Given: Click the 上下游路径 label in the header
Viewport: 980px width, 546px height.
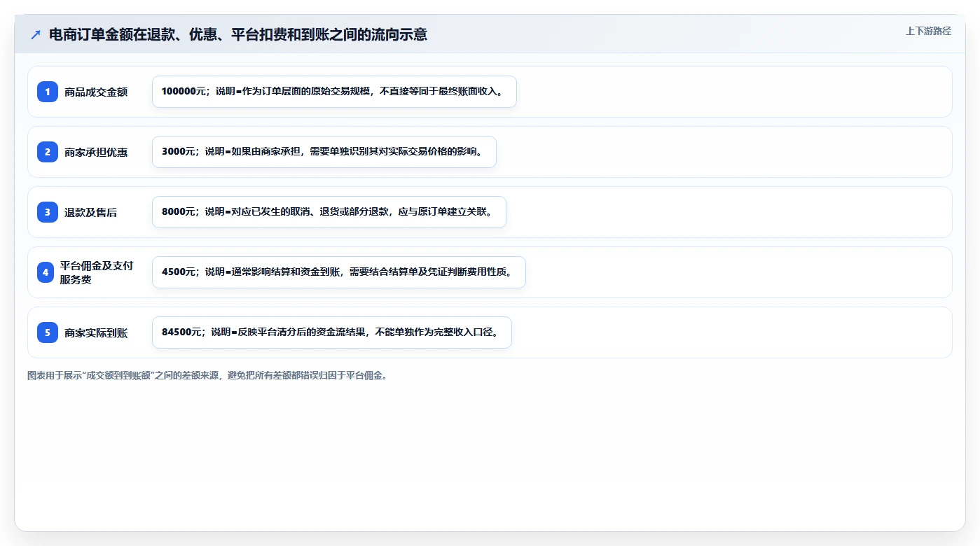Looking at the screenshot, I should 928,31.
